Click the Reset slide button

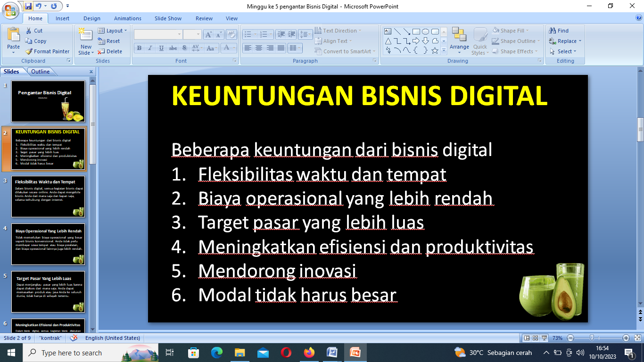109,41
